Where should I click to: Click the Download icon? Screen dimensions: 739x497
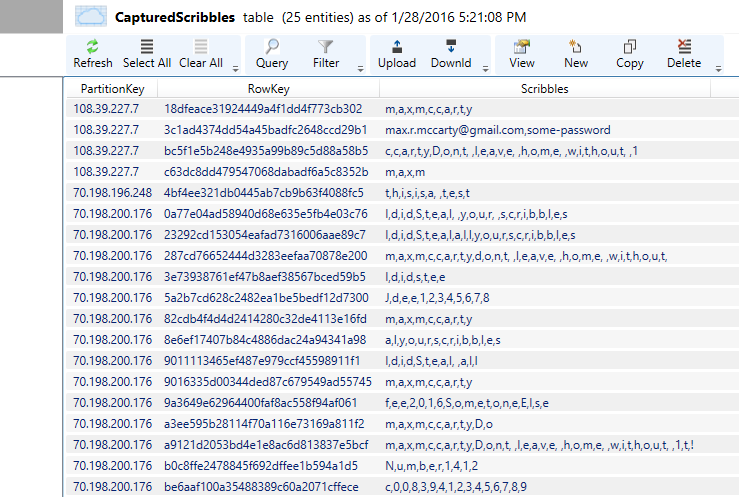451,47
